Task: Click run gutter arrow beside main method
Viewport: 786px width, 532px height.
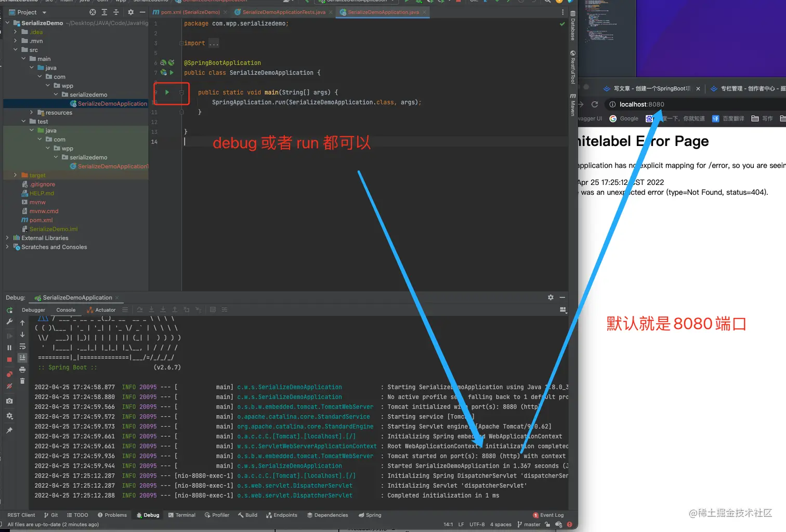Action: click(x=167, y=92)
